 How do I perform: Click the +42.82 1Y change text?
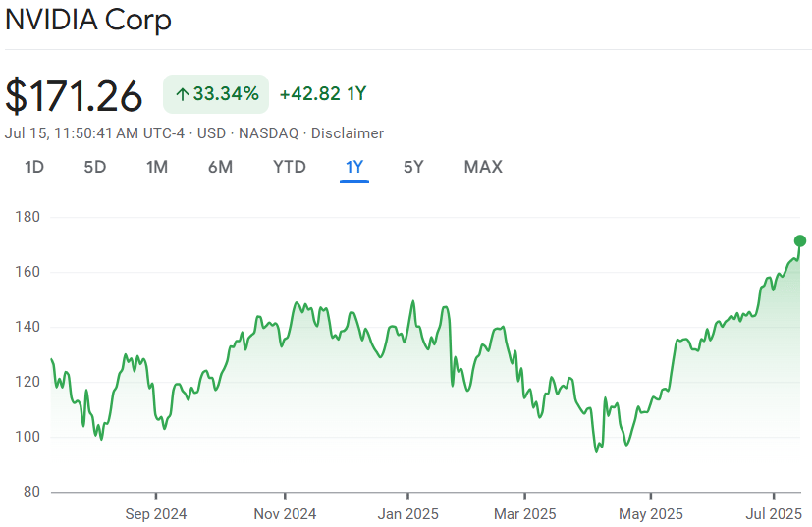pos(323,94)
